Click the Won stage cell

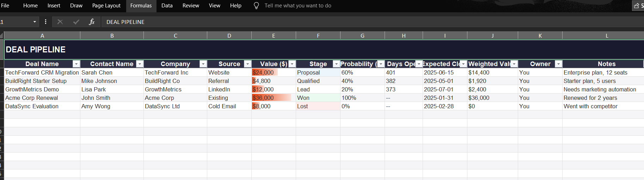(x=318, y=98)
